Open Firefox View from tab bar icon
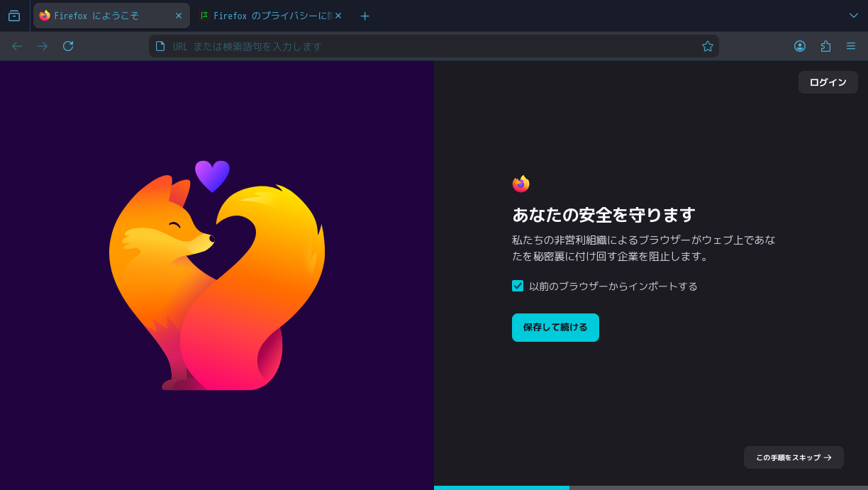Viewport: 868px width, 490px height. pyautogui.click(x=14, y=16)
